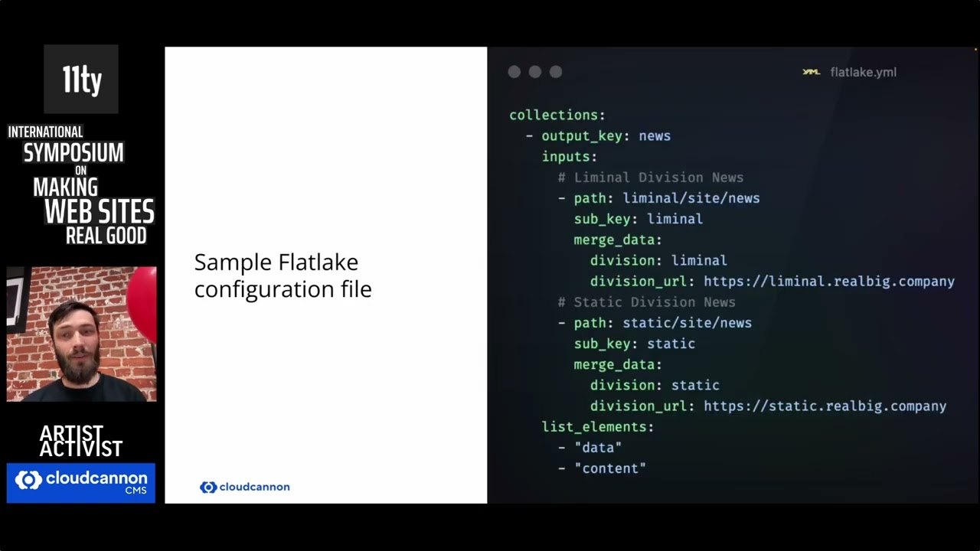Click 'output_key: news' line
The width and height of the screenshot is (980, 551).
(x=598, y=135)
